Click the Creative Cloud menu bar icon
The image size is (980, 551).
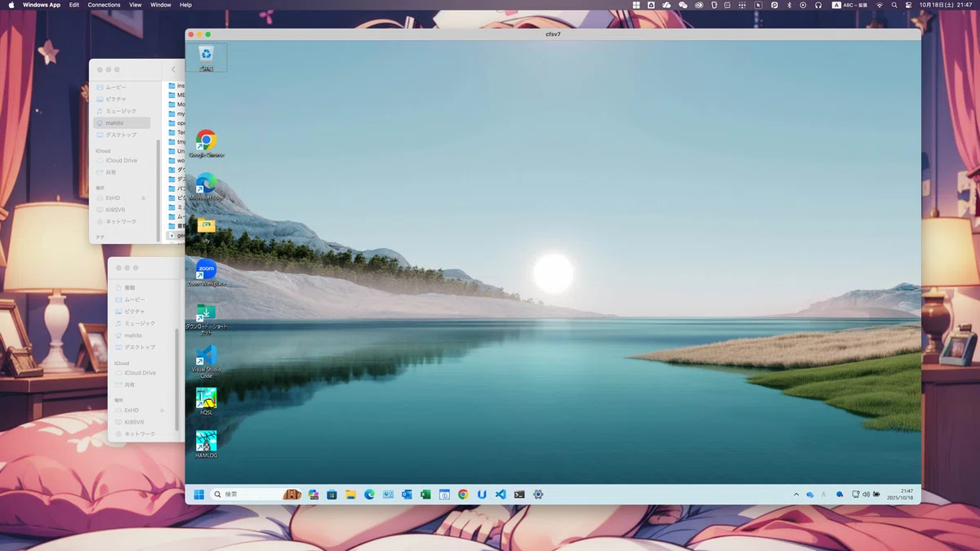coord(700,5)
